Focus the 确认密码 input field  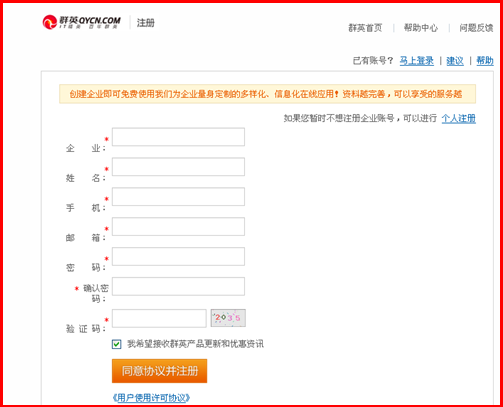point(178,286)
